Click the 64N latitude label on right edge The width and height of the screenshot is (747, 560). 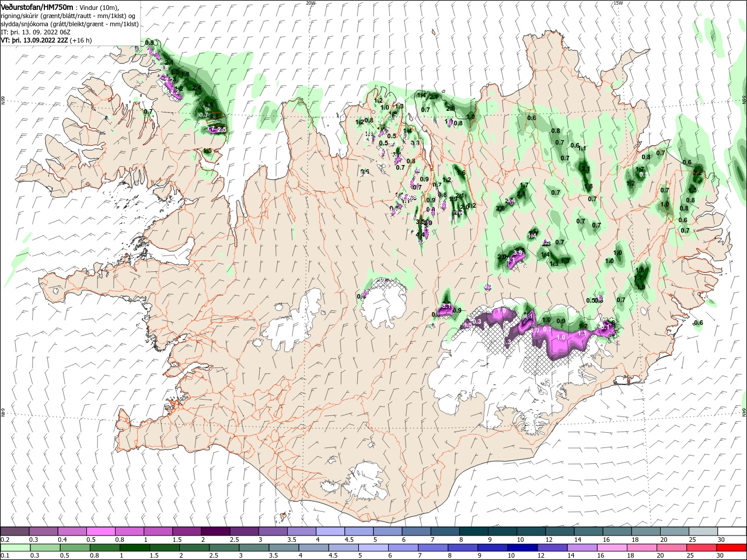pyautogui.click(x=744, y=412)
